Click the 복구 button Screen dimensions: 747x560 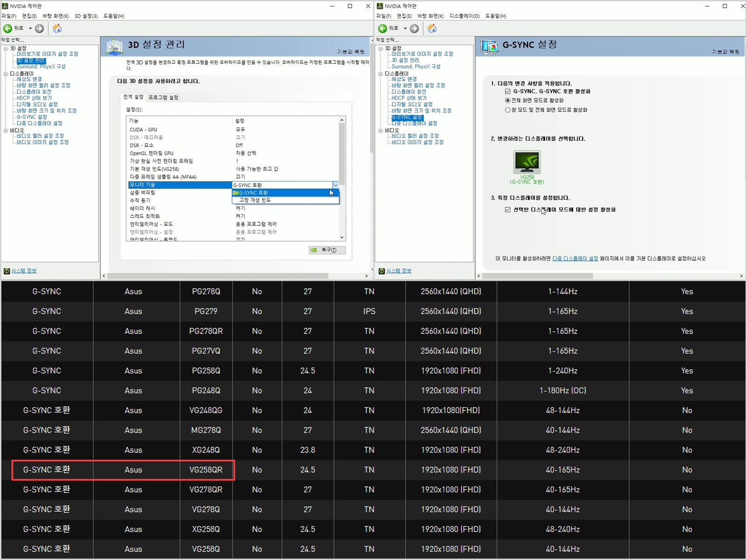327,250
